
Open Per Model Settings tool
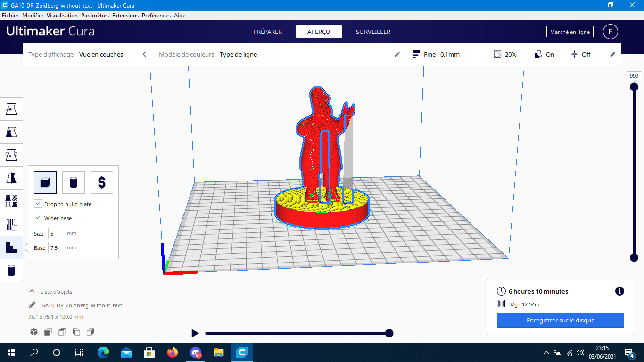(x=11, y=201)
